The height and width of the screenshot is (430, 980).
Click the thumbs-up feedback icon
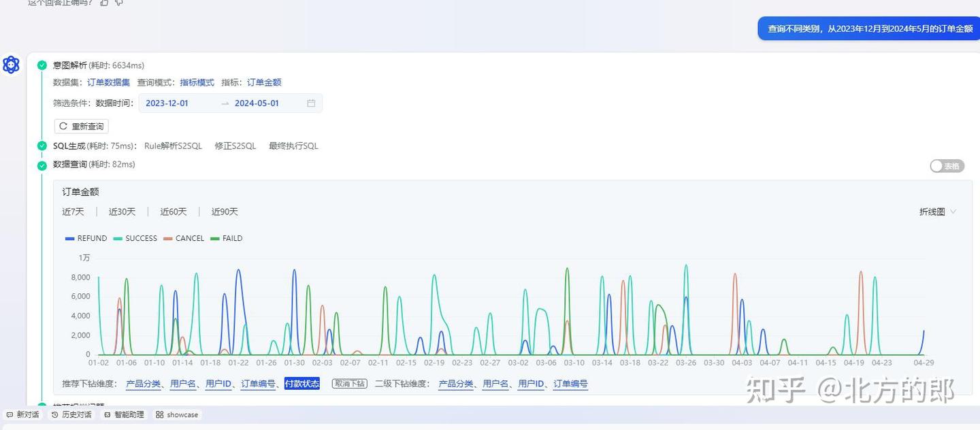click(104, 3)
